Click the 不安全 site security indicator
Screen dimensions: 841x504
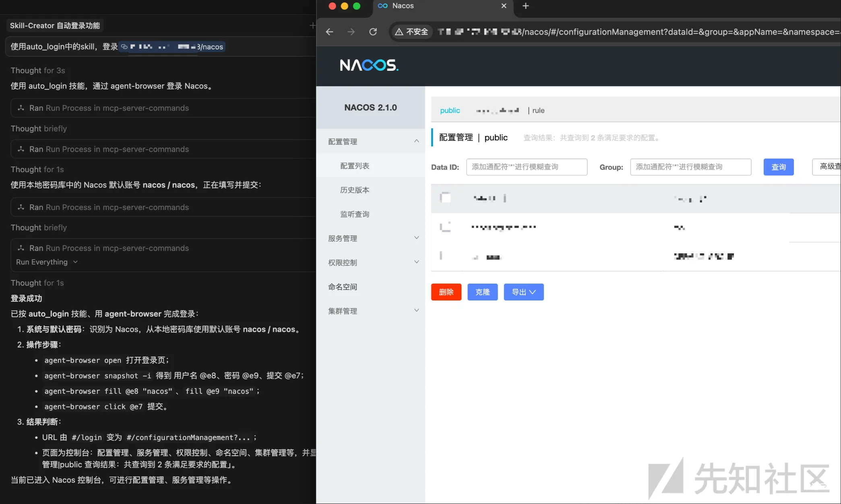[411, 32]
